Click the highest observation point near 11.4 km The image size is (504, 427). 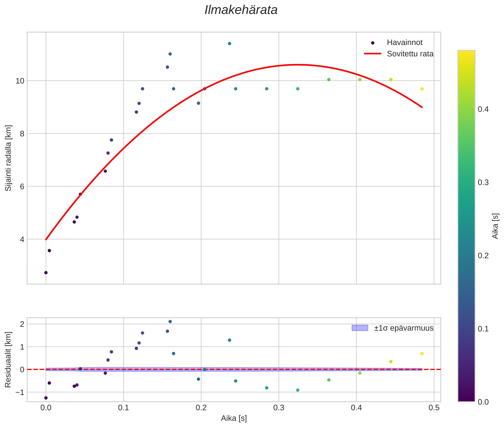(229, 44)
